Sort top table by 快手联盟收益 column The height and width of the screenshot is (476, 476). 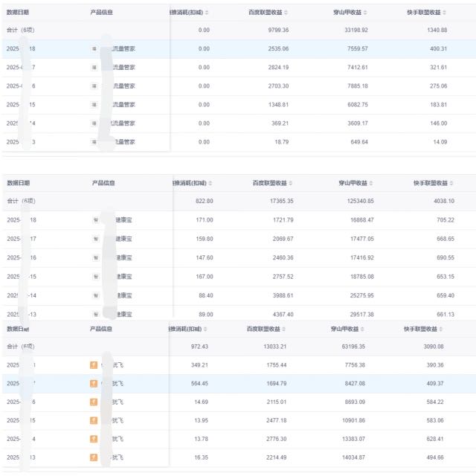[445, 13]
